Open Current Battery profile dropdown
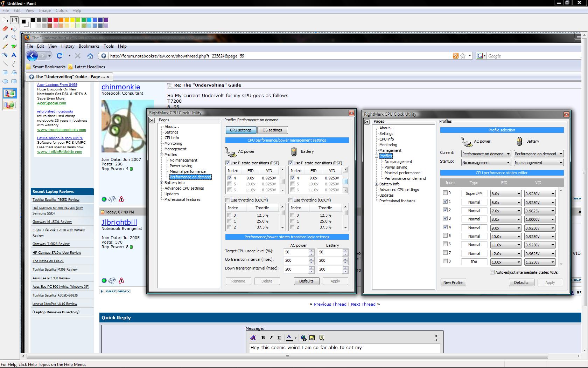This screenshot has width=588, height=368. 538,154
